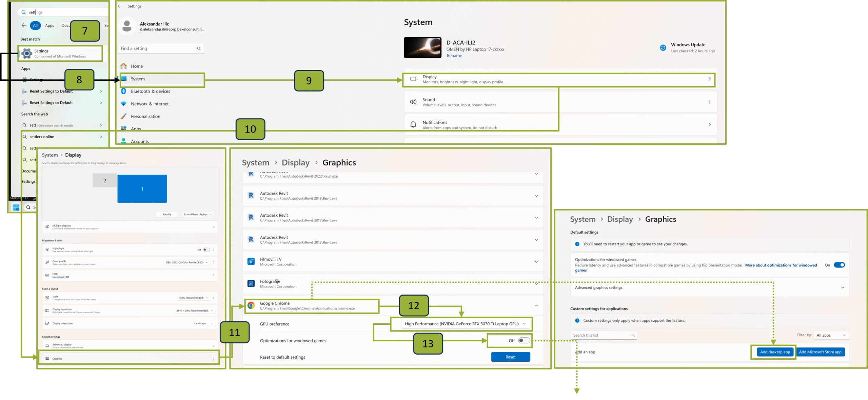Screen dimensions: 868x400
Task: Open the Scale 150% (Recommended) dropdown
Action: (193, 298)
